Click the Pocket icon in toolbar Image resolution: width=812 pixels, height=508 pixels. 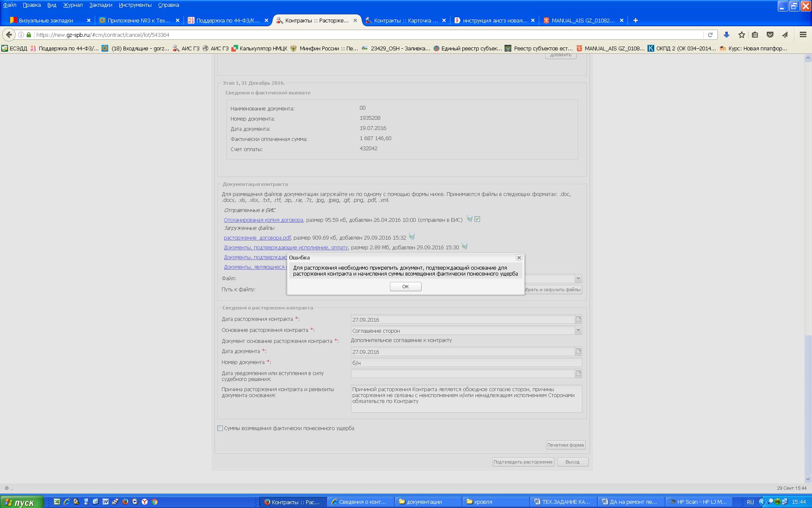pyautogui.click(x=770, y=35)
